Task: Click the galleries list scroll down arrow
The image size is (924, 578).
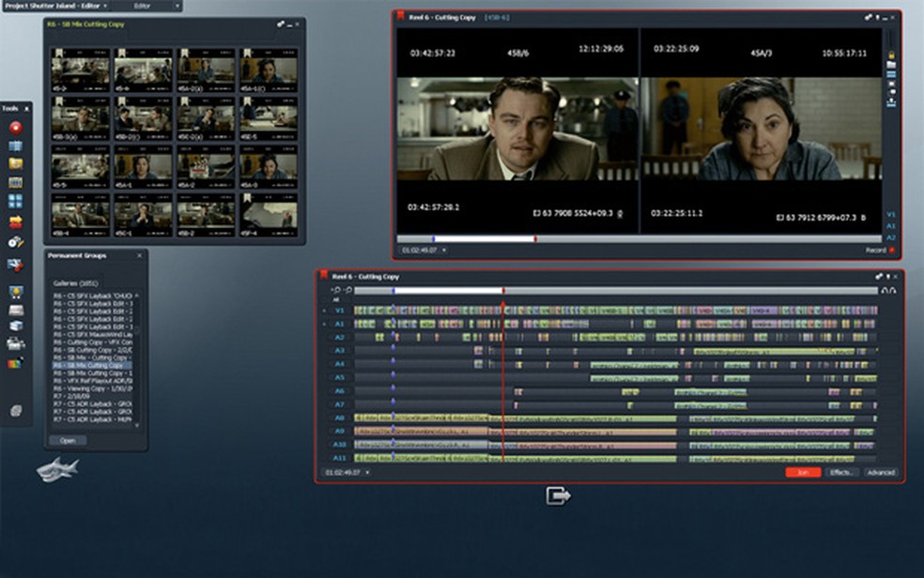Action: coord(137,425)
